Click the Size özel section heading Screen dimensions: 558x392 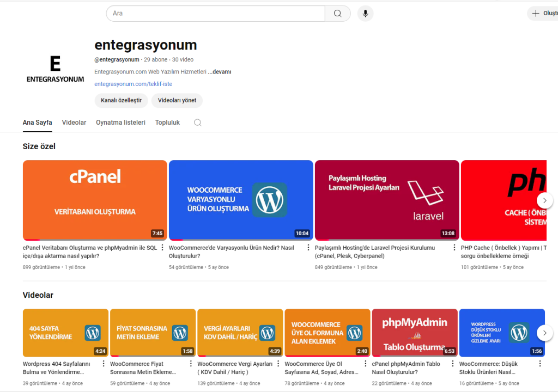point(39,146)
